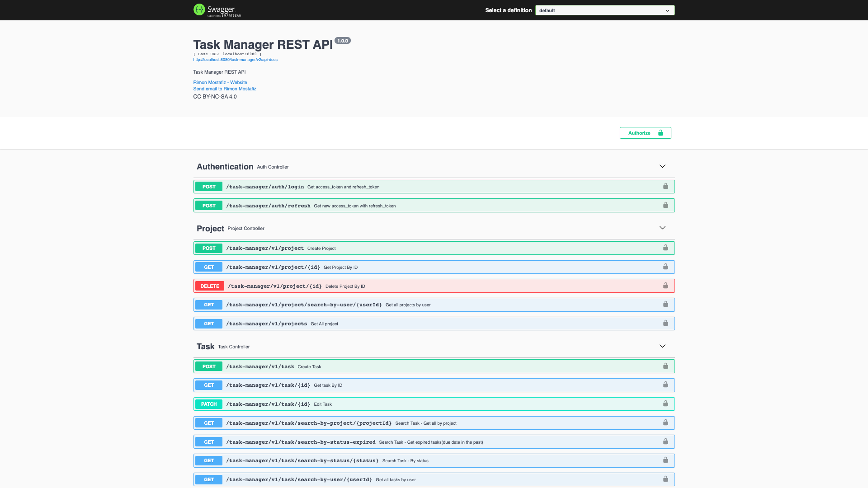868x488 pixels.
Task: Click the Task section heading
Action: (205, 347)
